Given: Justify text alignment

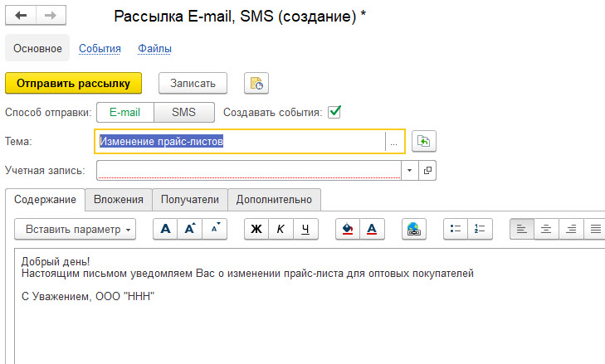Looking at the screenshot, I should click(595, 229).
